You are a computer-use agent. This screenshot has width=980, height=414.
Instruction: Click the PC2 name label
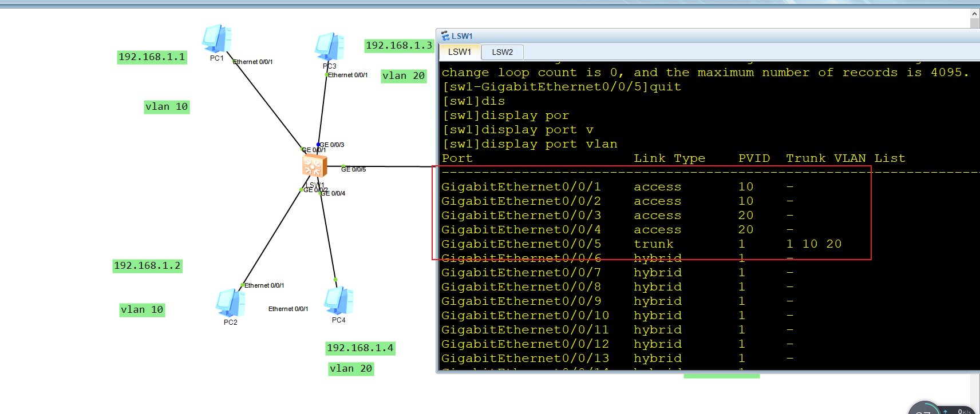pyautogui.click(x=231, y=323)
